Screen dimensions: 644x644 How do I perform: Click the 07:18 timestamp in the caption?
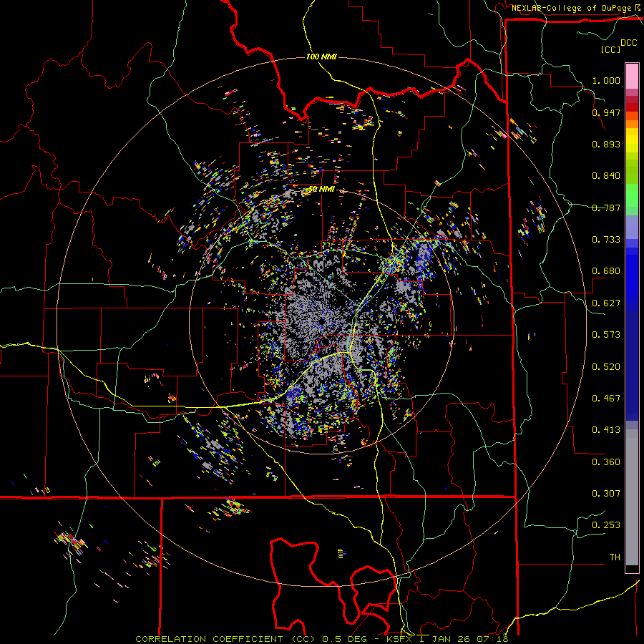pos(492,639)
